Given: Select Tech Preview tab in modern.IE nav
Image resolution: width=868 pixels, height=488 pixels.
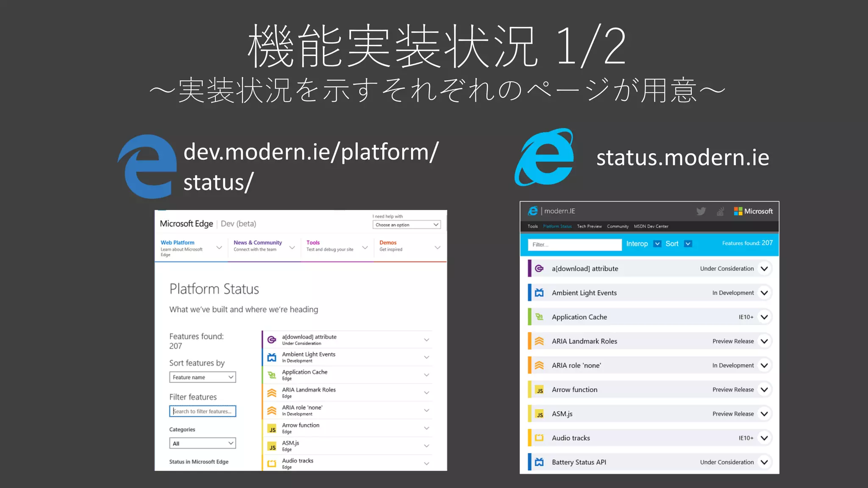Looking at the screenshot, I should (589, 226).
